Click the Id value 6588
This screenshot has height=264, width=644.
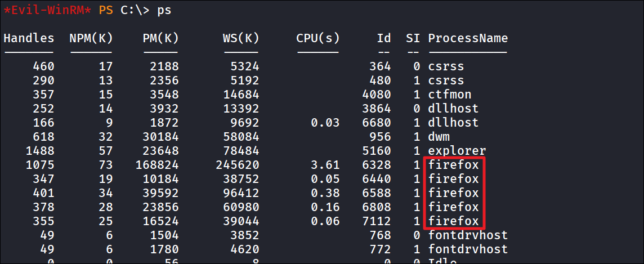pyautogui.click(x=377, y=193)
